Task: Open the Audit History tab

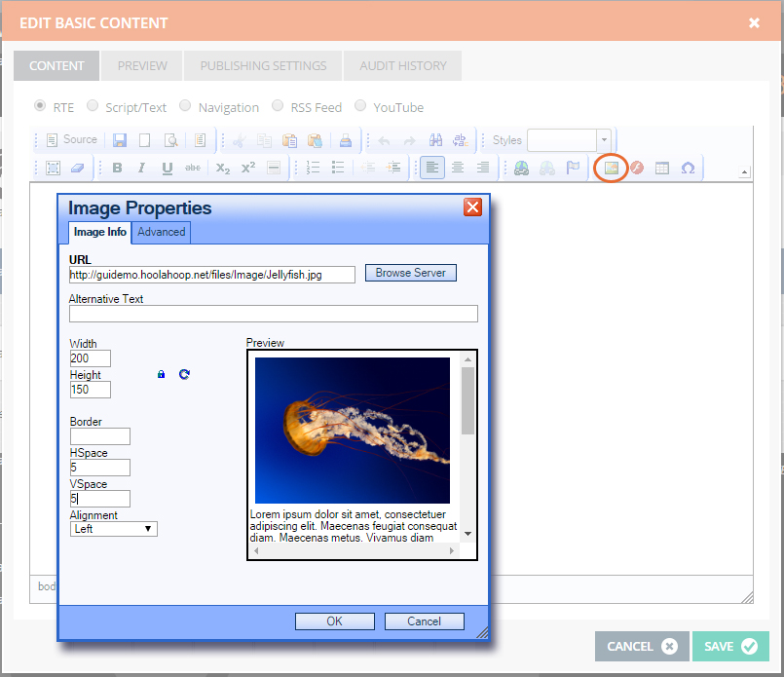Action: click(402, 65)
